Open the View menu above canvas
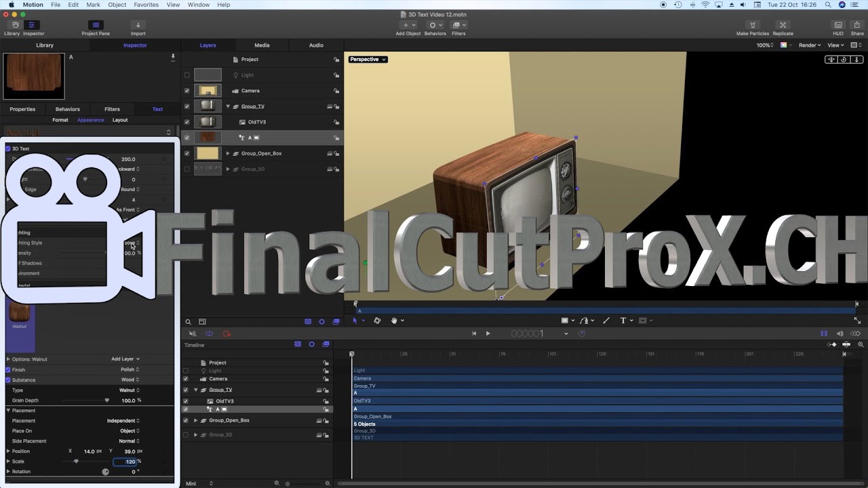This screenshot has height=488, width=868. [835, 45]
